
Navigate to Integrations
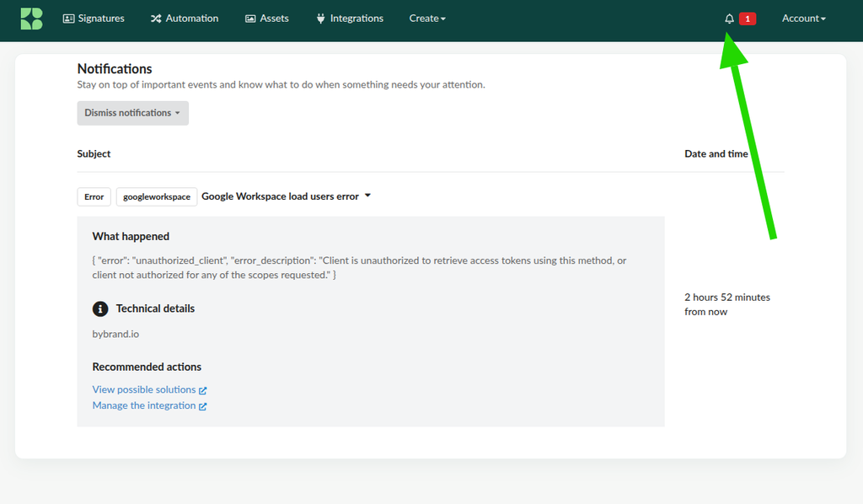pos(350,19)
